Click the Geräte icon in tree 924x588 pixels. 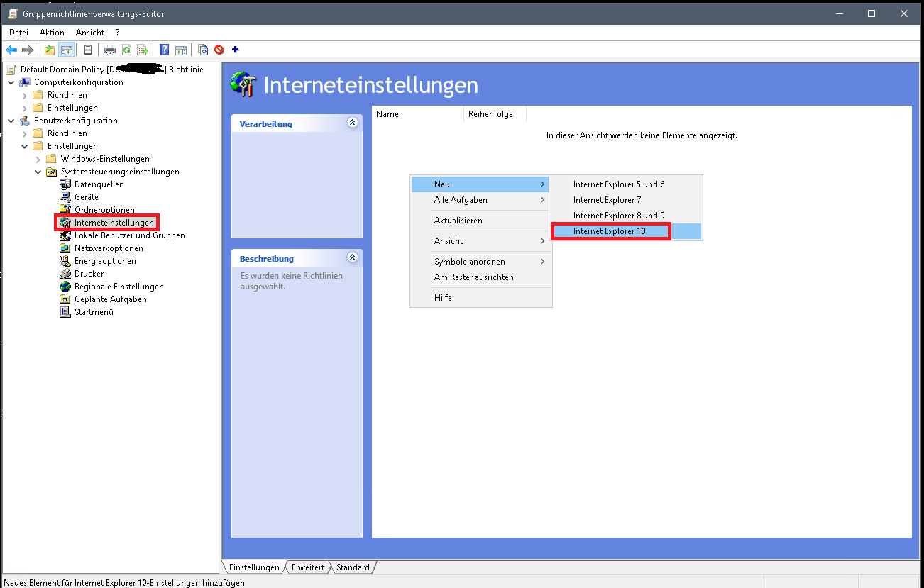(66, 197)
